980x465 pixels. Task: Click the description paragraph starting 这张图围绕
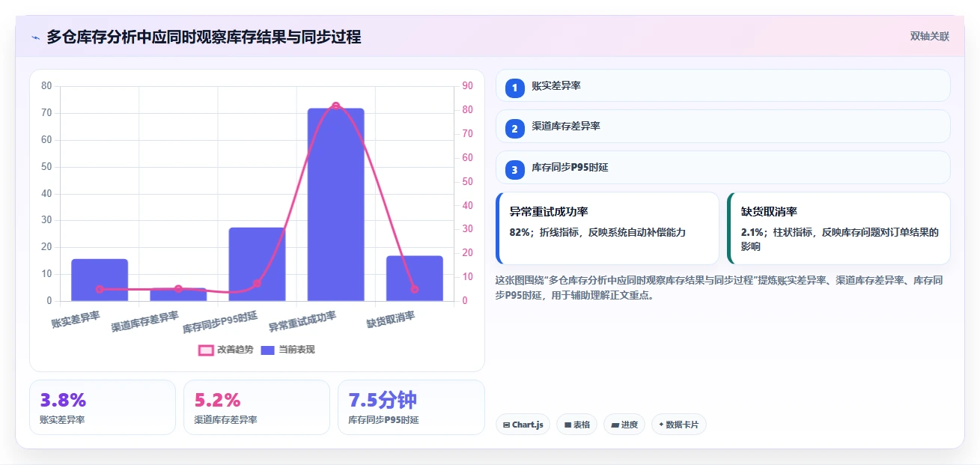coord(719,288)
